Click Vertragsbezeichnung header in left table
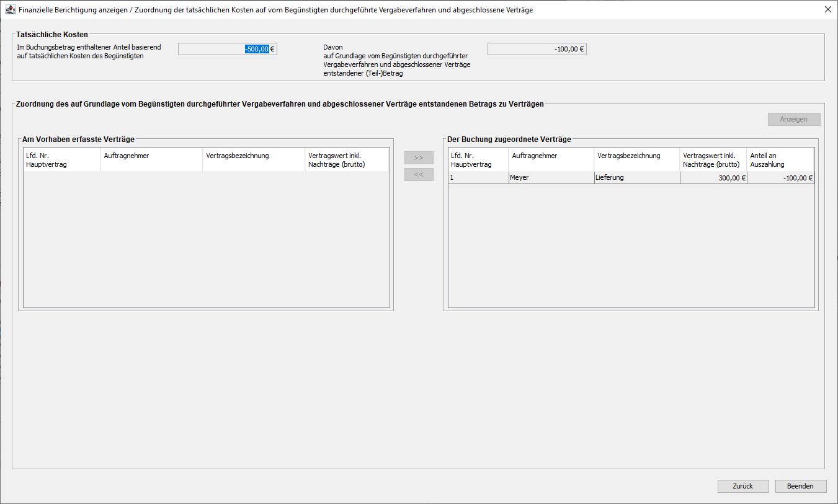The height and width of the screenshot is (504, 838). (254, 159)
